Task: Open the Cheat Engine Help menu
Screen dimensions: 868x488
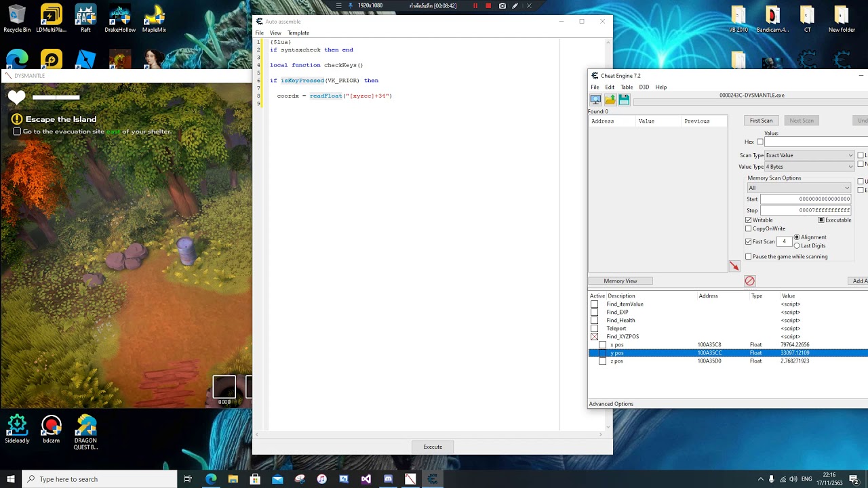Action: click(x=661, y=87)
